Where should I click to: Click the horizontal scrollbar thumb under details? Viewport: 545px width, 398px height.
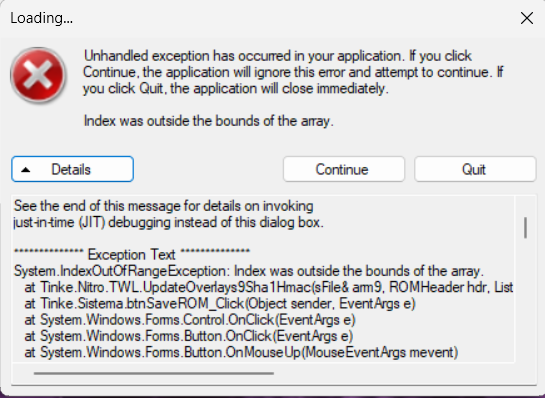click(154, 374)
